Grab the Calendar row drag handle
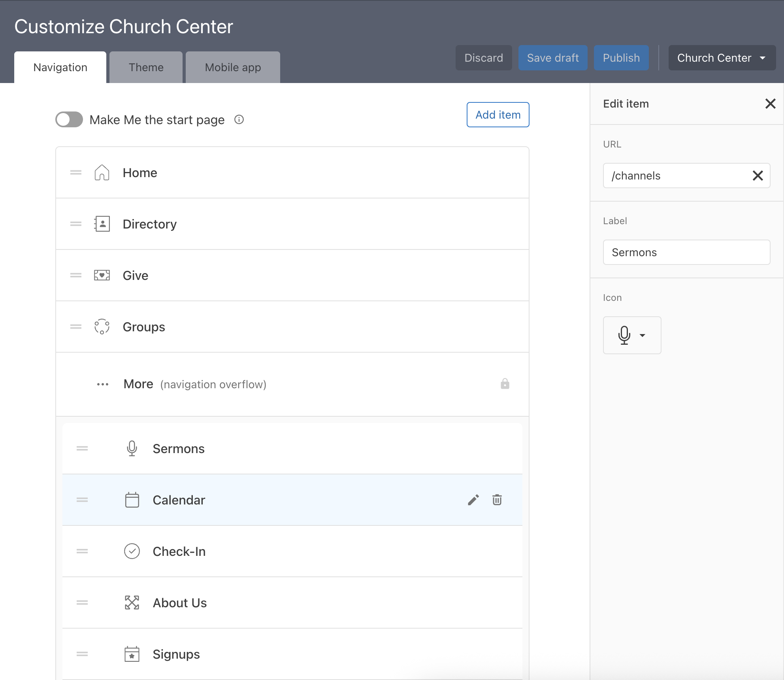The height and width of the screenshot is (680, 784). pos(82,500)
